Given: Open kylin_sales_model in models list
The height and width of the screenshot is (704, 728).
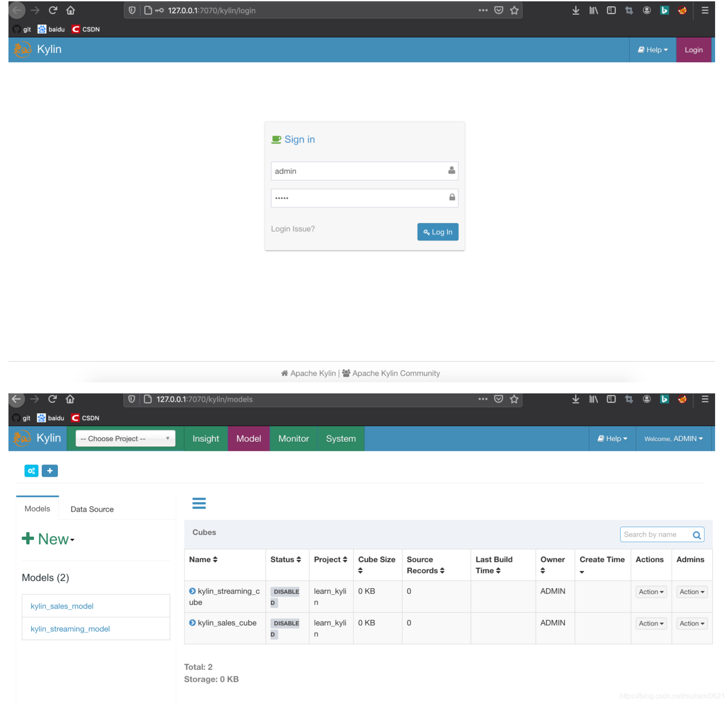Looking at the screenshot, I should (x=62, y=606).
